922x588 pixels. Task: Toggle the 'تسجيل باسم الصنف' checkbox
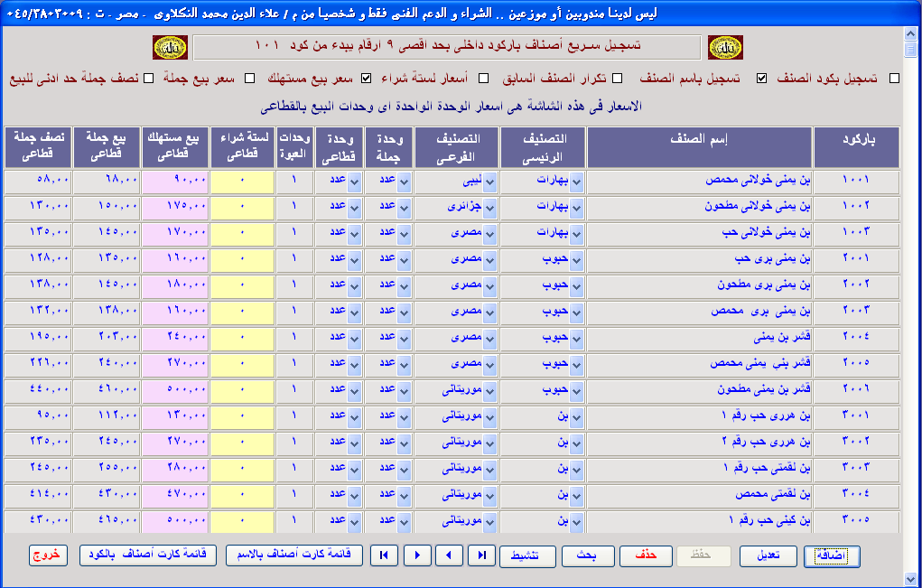click(x=761, y=79)
